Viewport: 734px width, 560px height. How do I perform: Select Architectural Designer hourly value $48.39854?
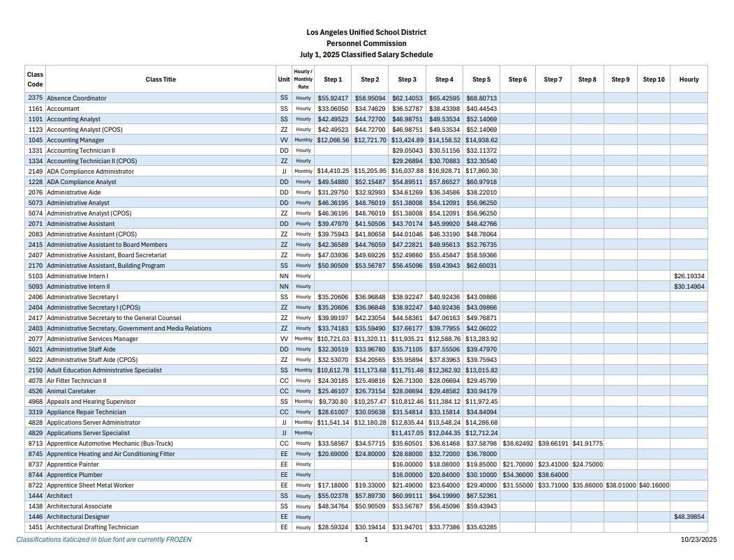pyautogui.click(x=689, y=517)
